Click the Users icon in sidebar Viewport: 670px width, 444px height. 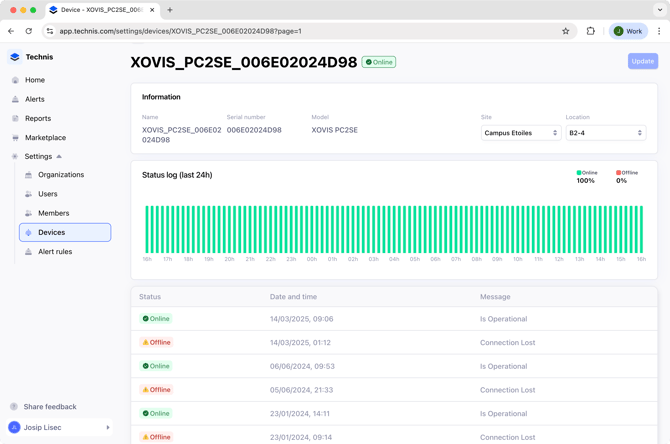[x=29, y=194]
